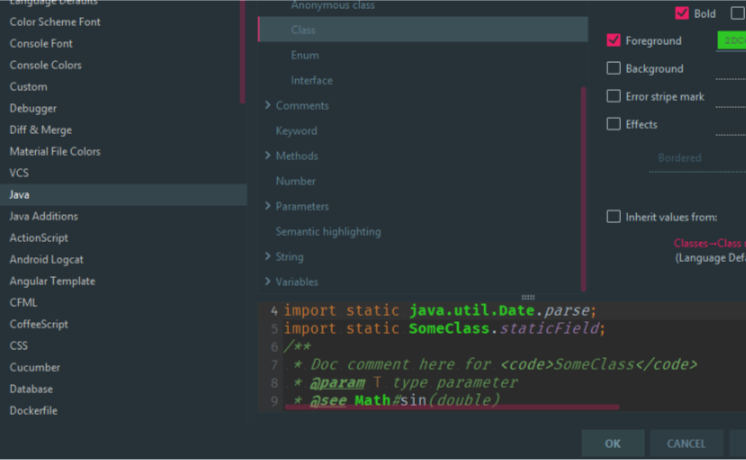Disable the Foreground checkbox

click(x=614, y=41)
